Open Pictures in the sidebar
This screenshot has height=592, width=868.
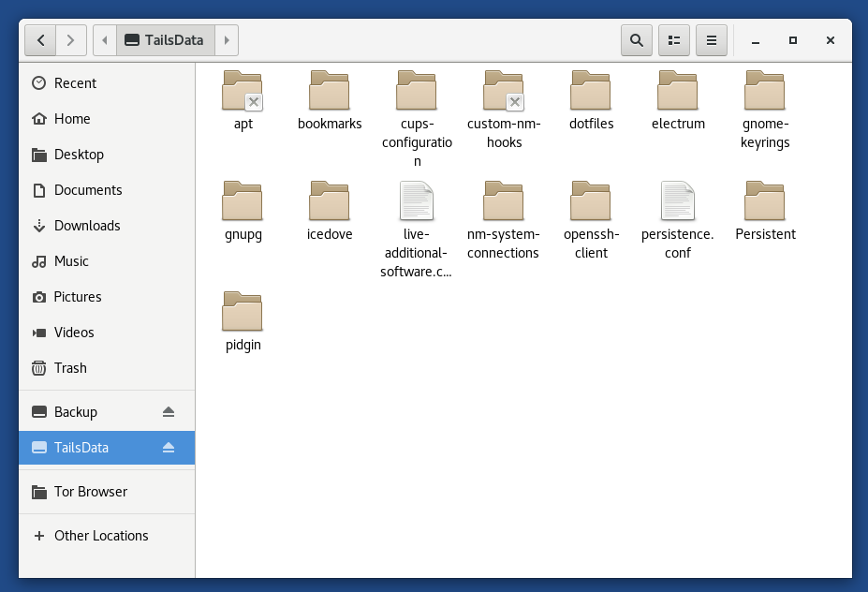[107, 297]
